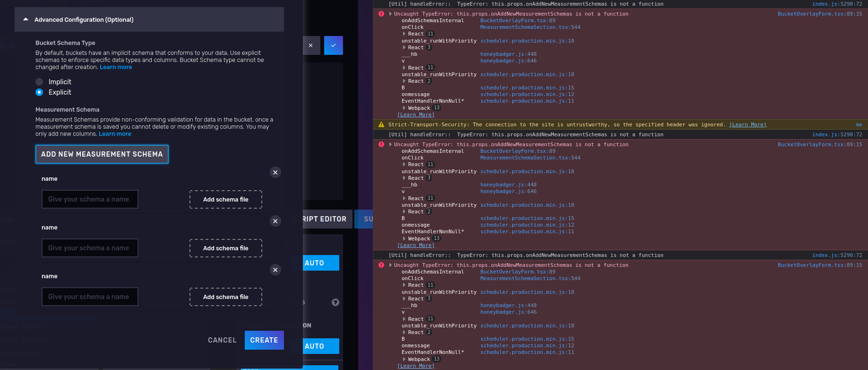Click the question mark help icon

(x=335, y=302)
